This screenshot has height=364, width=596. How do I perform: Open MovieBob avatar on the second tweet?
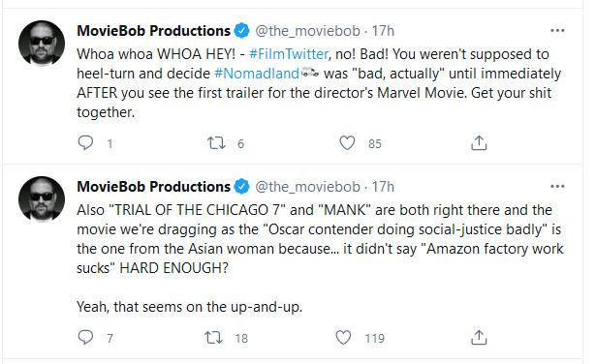42,199
